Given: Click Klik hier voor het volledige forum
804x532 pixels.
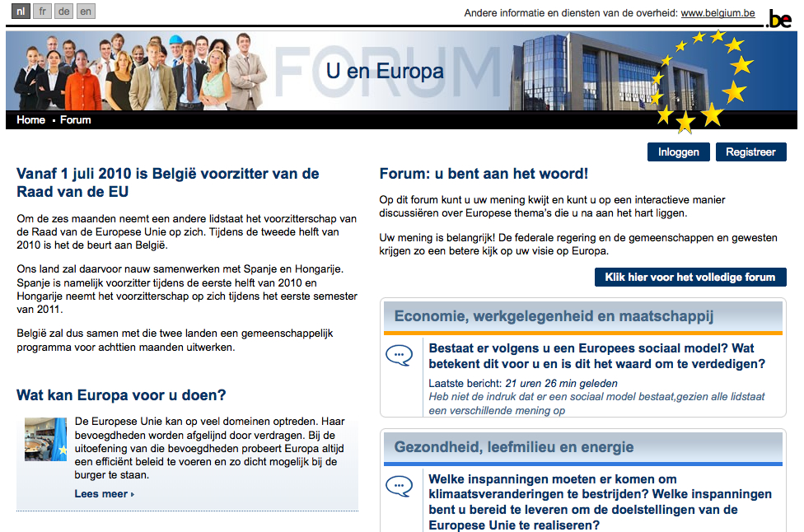Looking at the screenshot, I should point(690,277).
